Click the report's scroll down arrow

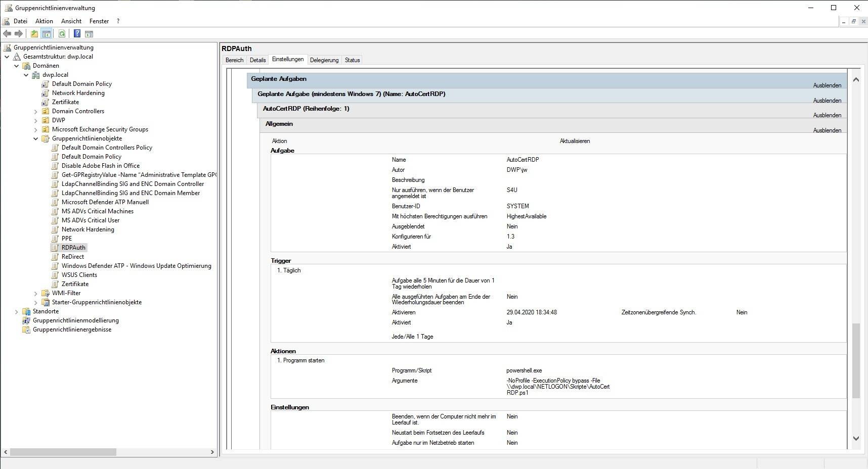tap(856, 438)
